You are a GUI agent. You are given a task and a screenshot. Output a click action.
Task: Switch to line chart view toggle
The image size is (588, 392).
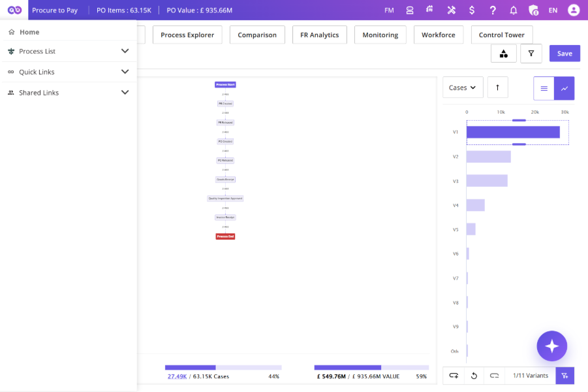(x=564, y=88)
